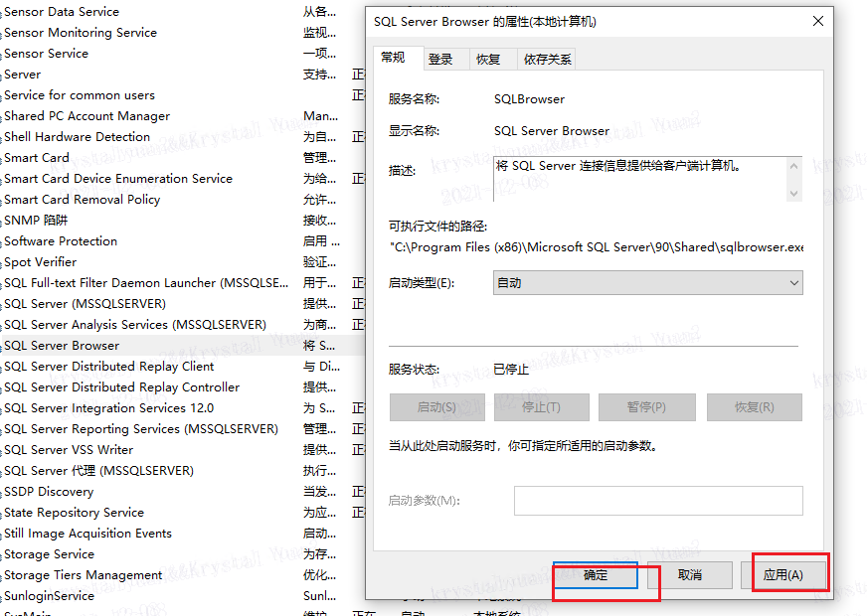Click the 暂停(P) service button
Screen dimensions: 867x616
pyautogui.click(x=646, y=407)
